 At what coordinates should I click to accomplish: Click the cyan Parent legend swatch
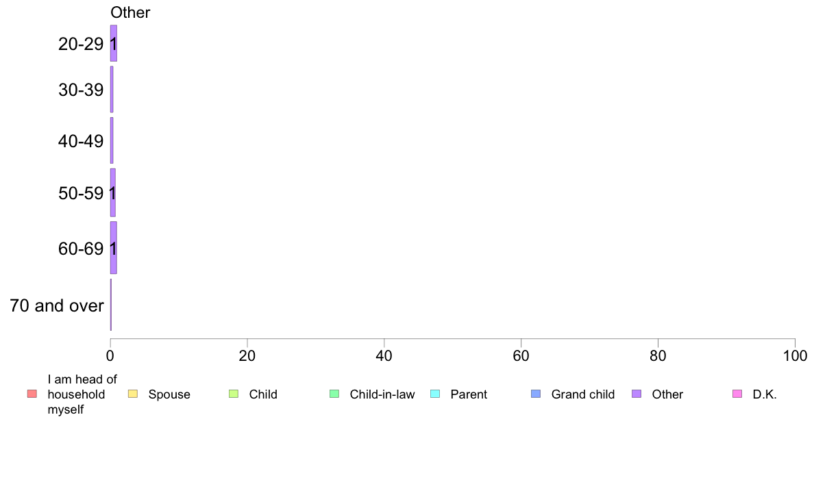(435, 394)
